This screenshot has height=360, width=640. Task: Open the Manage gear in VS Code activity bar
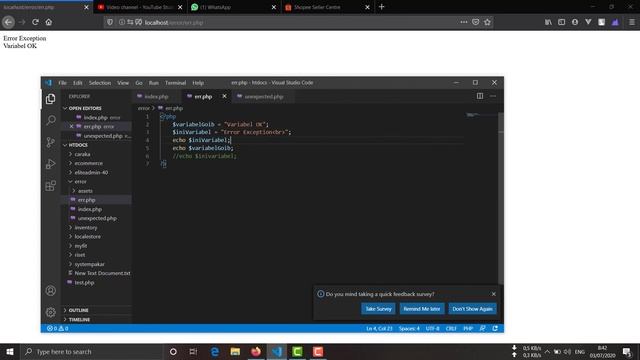pos(51,312)
